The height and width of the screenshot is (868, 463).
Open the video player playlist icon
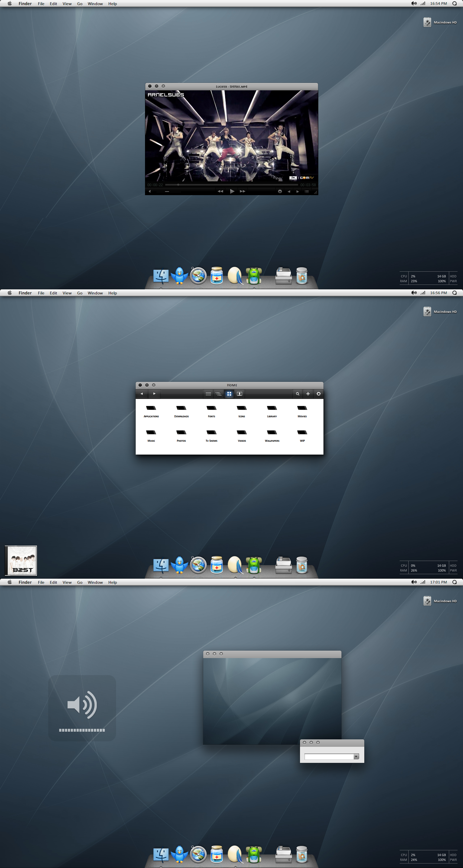(307, 191)
